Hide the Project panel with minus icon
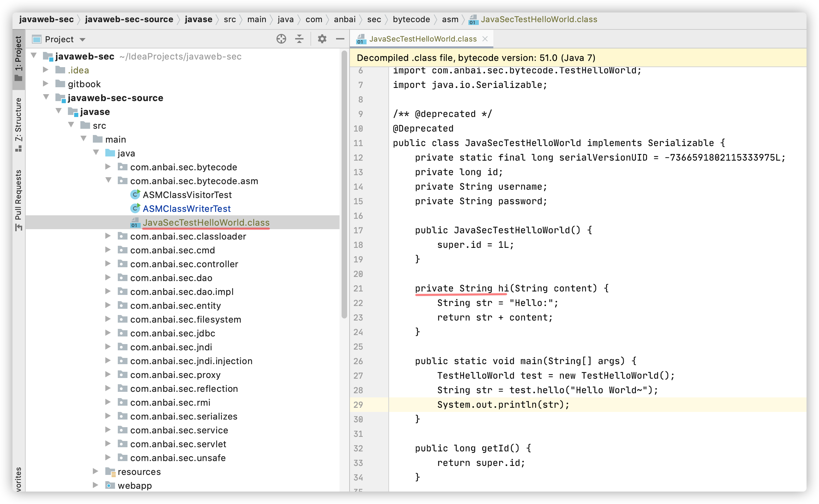 [340, 39]
